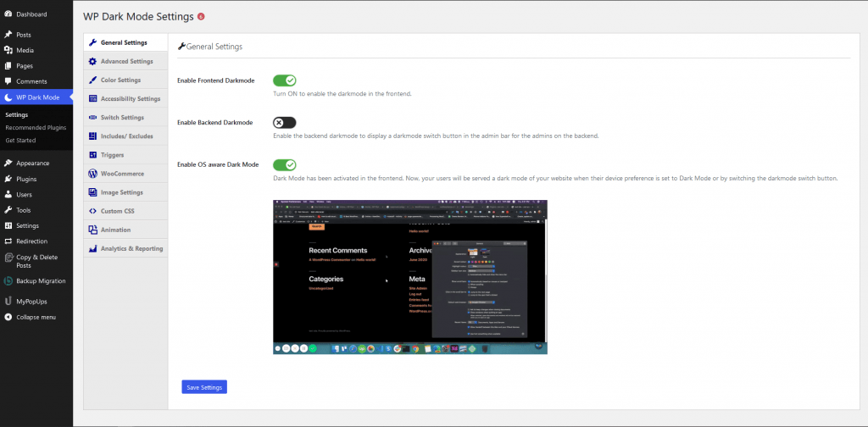Open Recommended Plugins submenu item

coord(36,128)
